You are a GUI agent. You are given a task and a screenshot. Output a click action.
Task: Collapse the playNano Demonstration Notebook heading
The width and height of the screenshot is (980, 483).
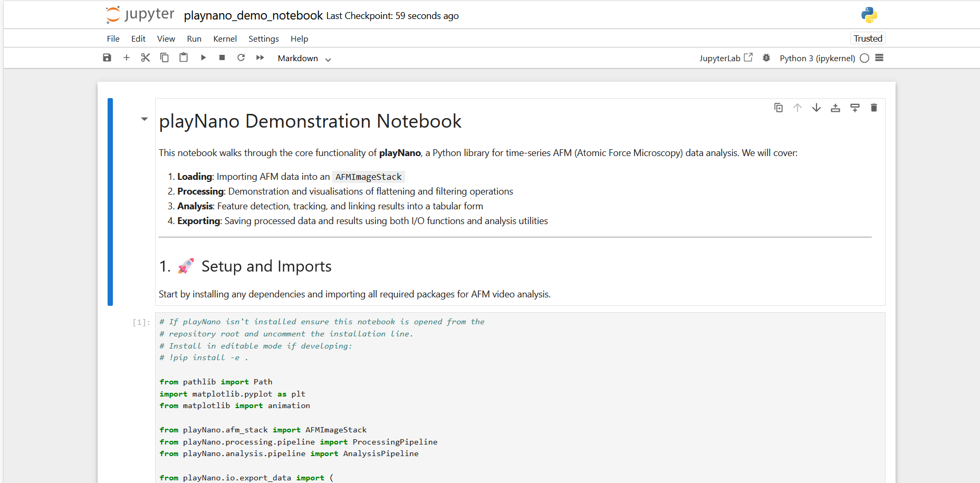click(144, 119)
